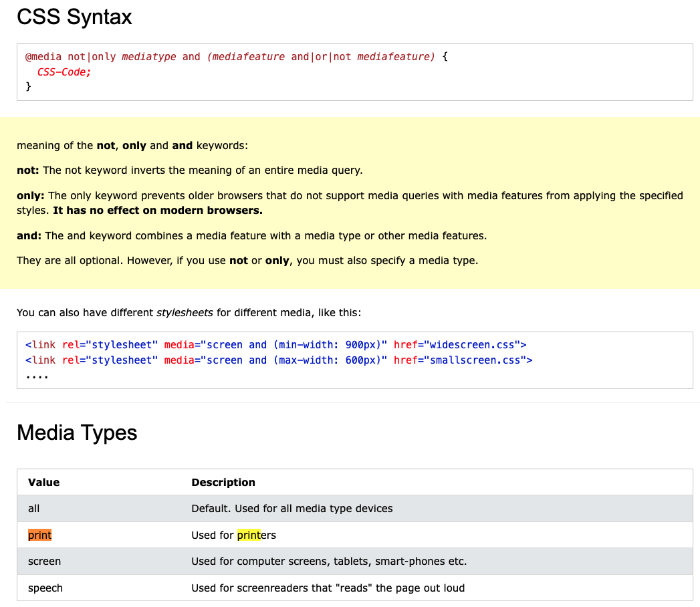Click the CSS Syntax heading
700x607 pixels.
[74, 17]
